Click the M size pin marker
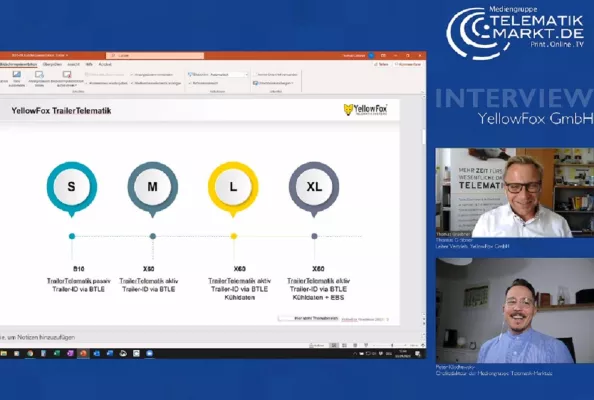The height and width of the screenshot is (400, 594). [x=152, y=189]
